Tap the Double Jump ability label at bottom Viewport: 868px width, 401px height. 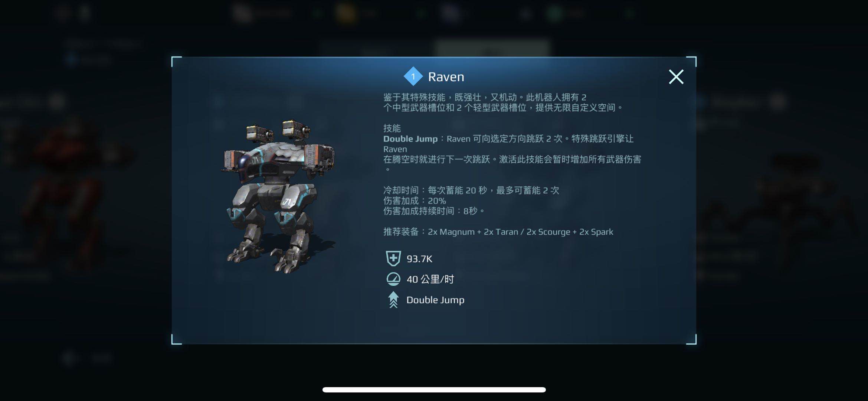click(x=435, y=300)
